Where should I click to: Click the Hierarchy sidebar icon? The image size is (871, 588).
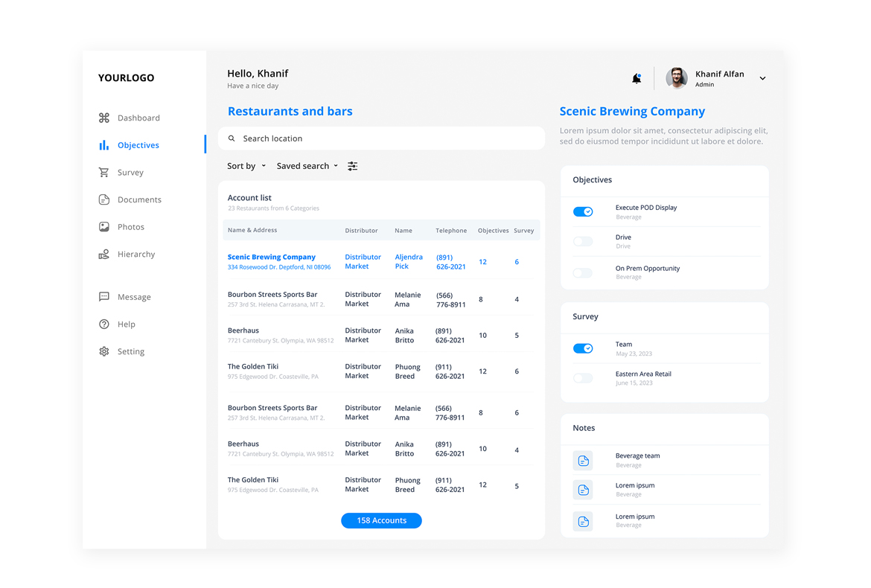click(x=104, y=254)
